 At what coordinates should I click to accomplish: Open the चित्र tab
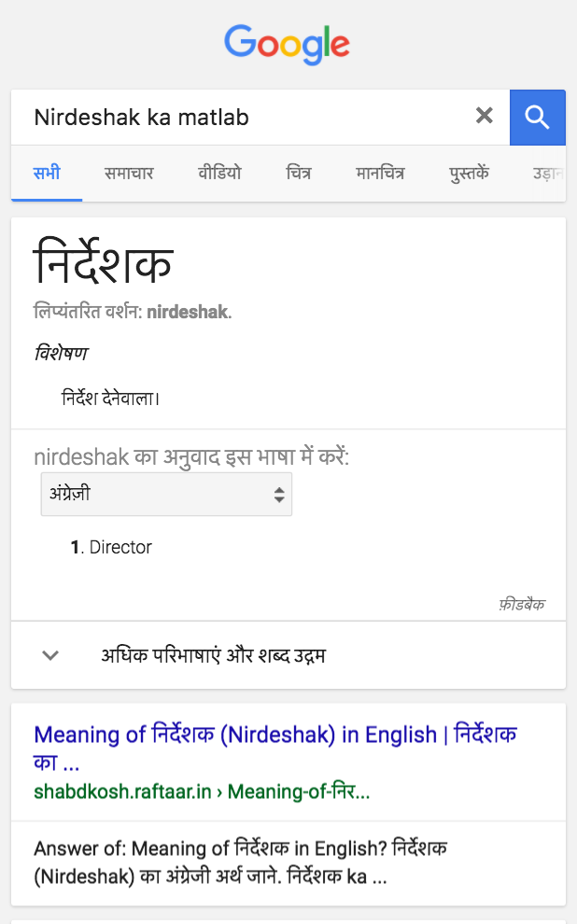[298, 174]
